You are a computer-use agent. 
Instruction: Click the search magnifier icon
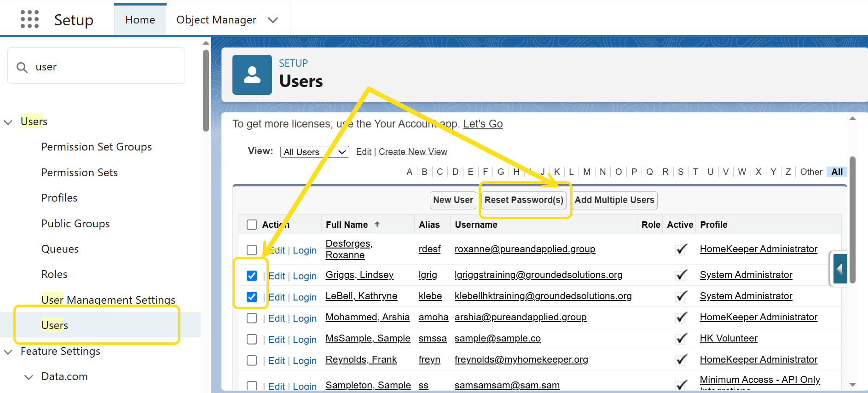[22, 67]
